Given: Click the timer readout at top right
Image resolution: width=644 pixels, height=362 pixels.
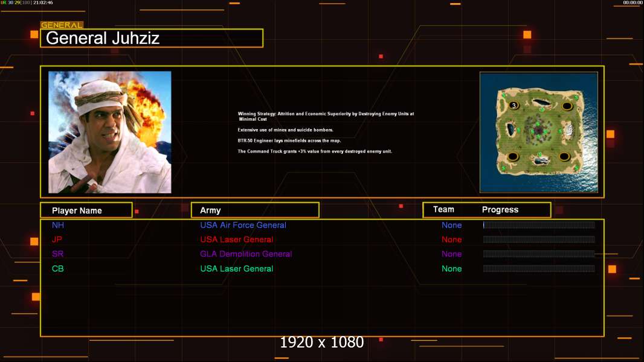Looking at the screenshot, I should click(x=633, y=2).
